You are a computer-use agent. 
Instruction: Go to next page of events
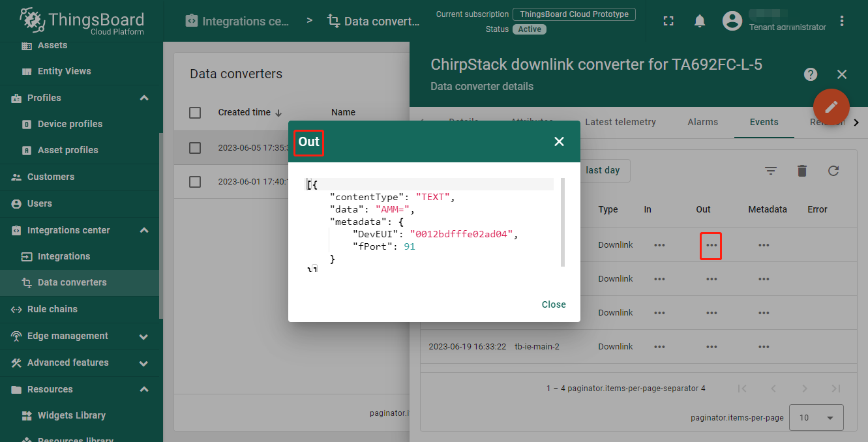805,389
